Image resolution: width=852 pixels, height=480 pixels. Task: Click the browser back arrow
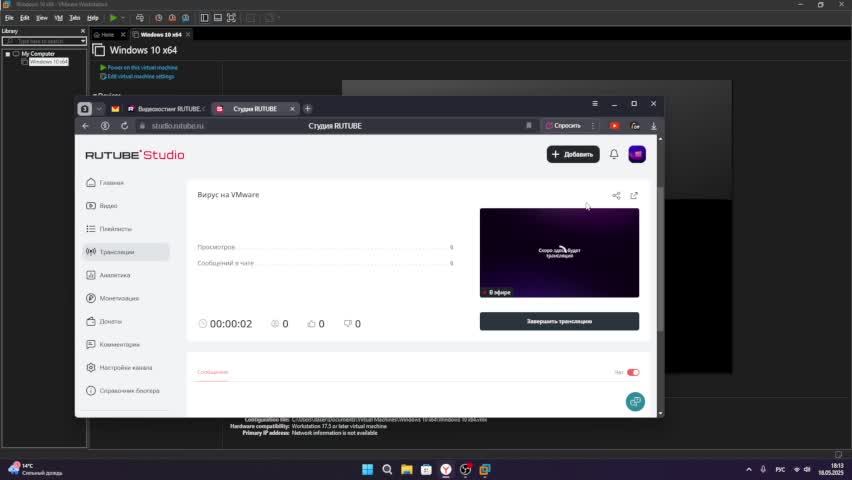coord(85,126)
